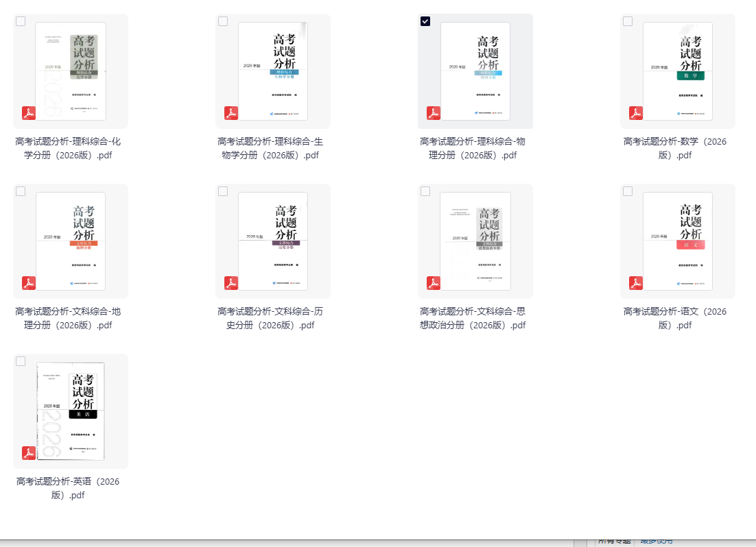Viewport: 756px width, 547px height.
Task: Click the 地理分册 cover thumbnail
Action: pyautogui.click(x=71, y=241)
